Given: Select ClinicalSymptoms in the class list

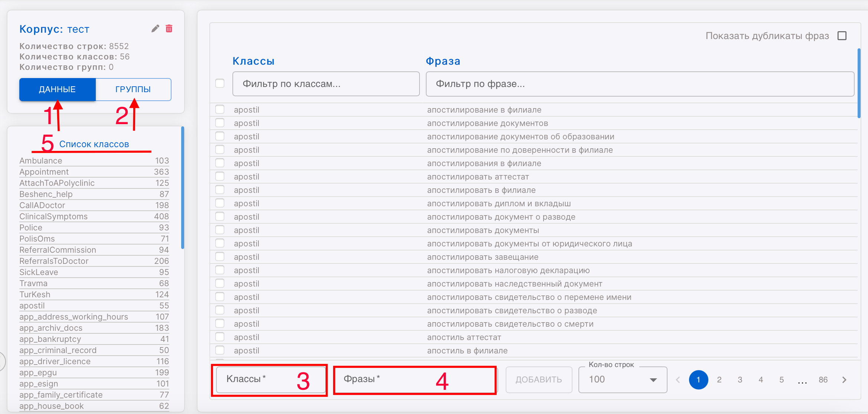Looking at the screenshot, I should click(x=53, y=216).
